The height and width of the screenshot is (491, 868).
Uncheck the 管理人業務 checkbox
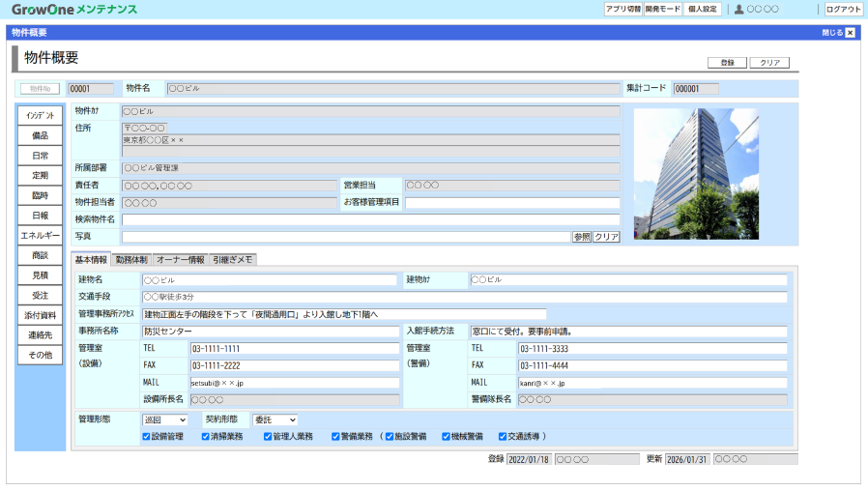pos(268,436)
